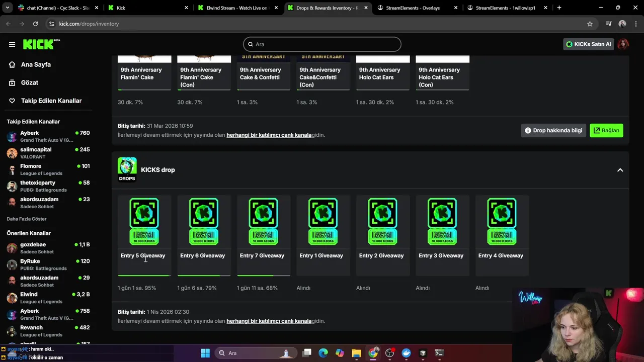This screenshot has width=644, height=362.
Task: Click Entry 3 Giveaway drop image
Action: 442,221
